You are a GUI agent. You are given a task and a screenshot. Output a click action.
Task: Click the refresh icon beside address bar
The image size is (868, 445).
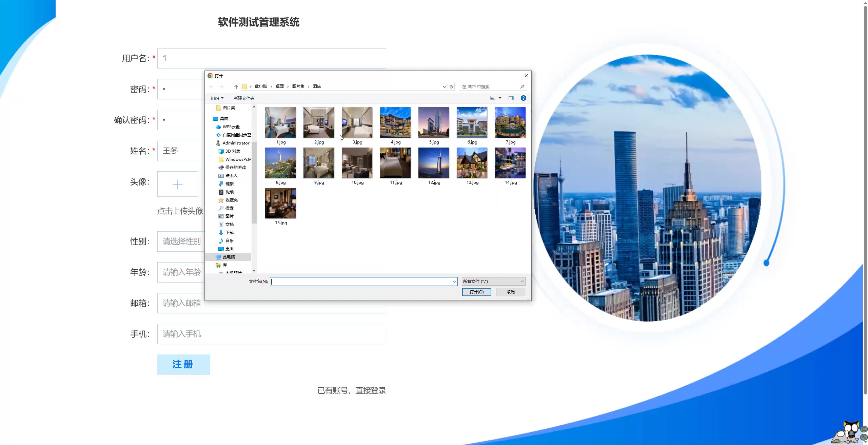pos(451,87)
